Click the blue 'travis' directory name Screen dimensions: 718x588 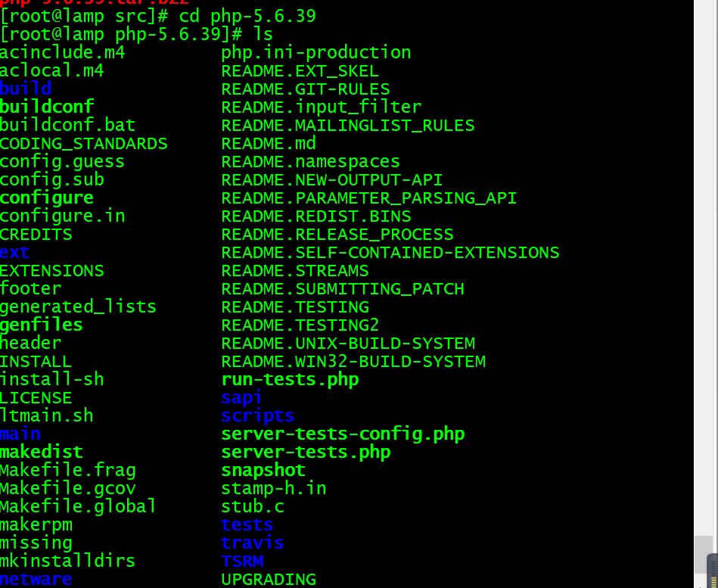252,543
